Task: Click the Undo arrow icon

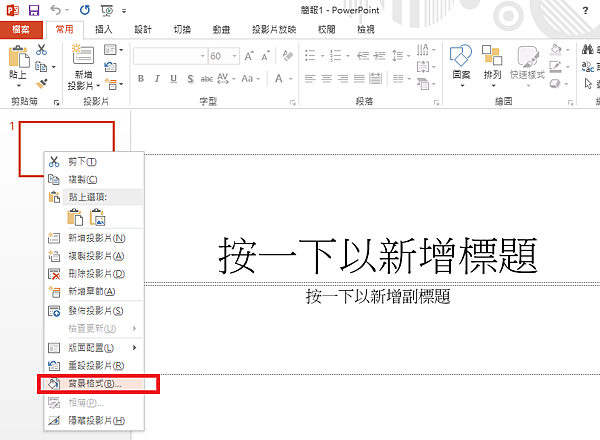Action: point(56,10)
